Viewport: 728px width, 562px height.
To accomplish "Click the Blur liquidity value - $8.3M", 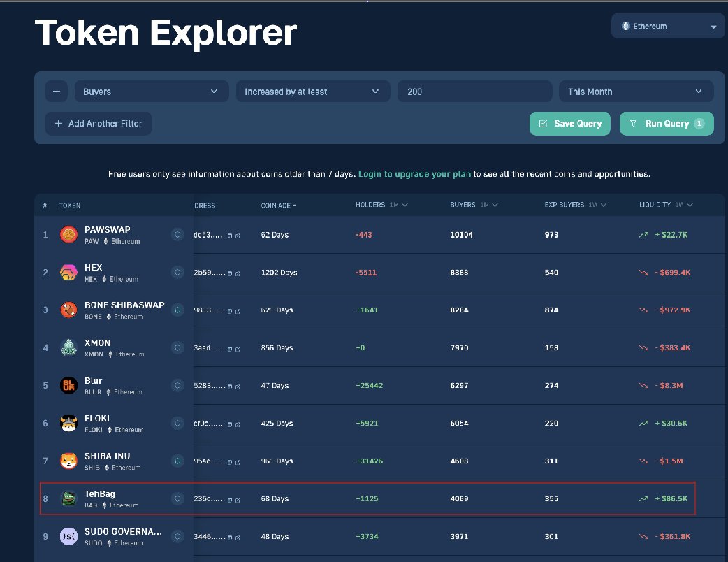I will (x=669, y=385).
